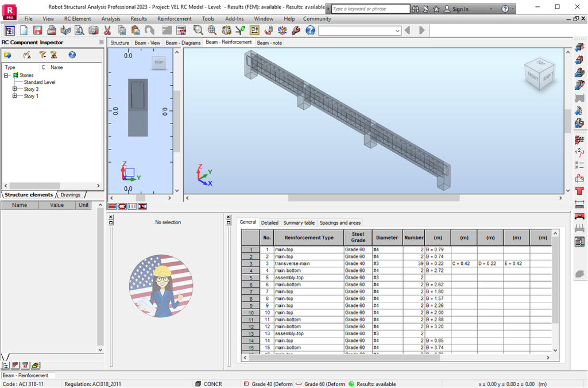
Task: Open the Print icon on the toolbar
Action: click(x=52, y=30)
